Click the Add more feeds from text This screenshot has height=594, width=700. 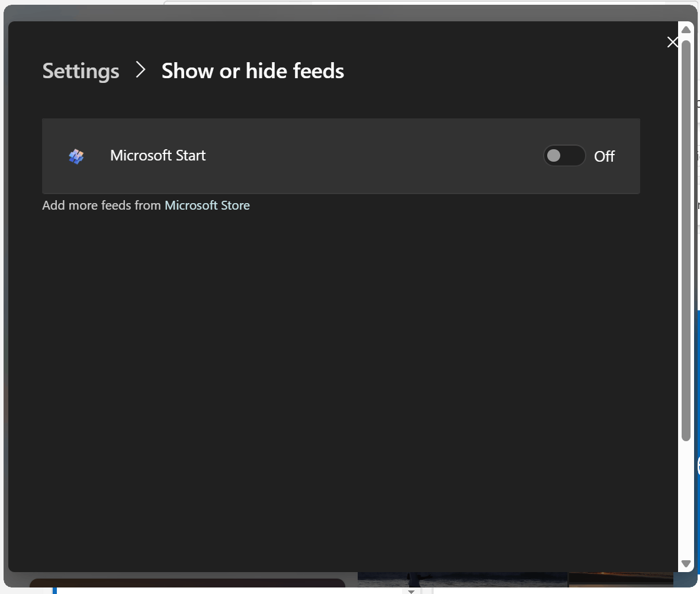[x=101, y=206]
